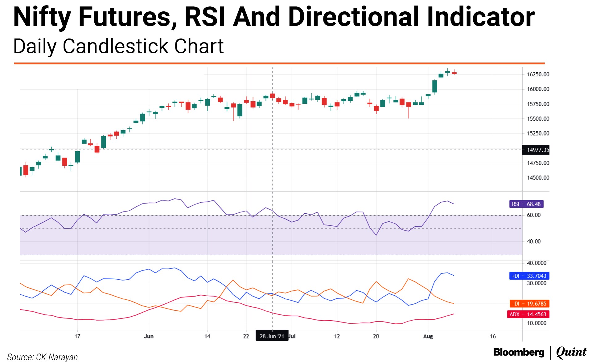Select the ADX 14.4563 red label
This screenshot has width=592, height=364.
click(528, 314)
